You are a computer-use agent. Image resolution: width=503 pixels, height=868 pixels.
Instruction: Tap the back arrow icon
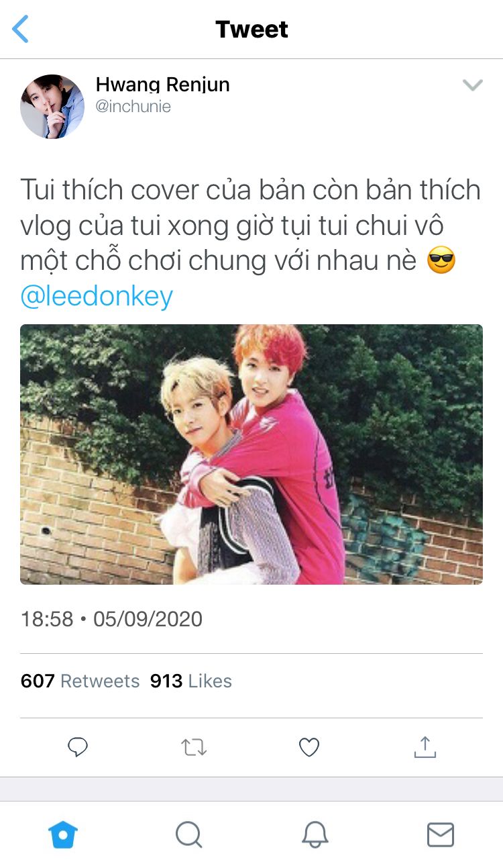[x=21, y=30]
